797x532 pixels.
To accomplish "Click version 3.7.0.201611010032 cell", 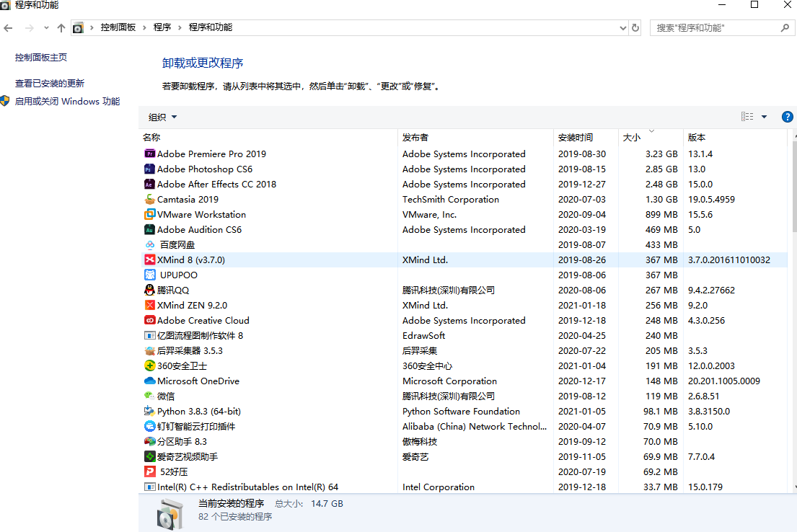I will [729, 260].
